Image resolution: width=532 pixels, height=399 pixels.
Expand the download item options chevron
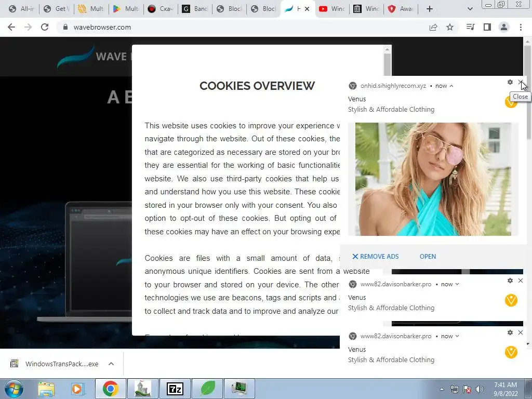111,364
